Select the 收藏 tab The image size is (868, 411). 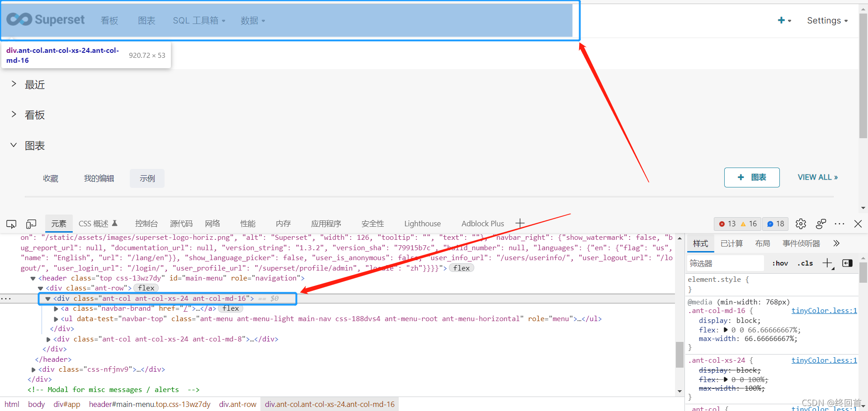click(x=51, y=178)
